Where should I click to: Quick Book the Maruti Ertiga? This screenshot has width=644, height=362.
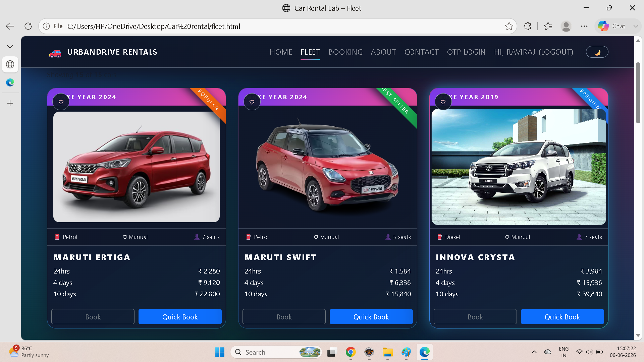[x=180, y=317]
